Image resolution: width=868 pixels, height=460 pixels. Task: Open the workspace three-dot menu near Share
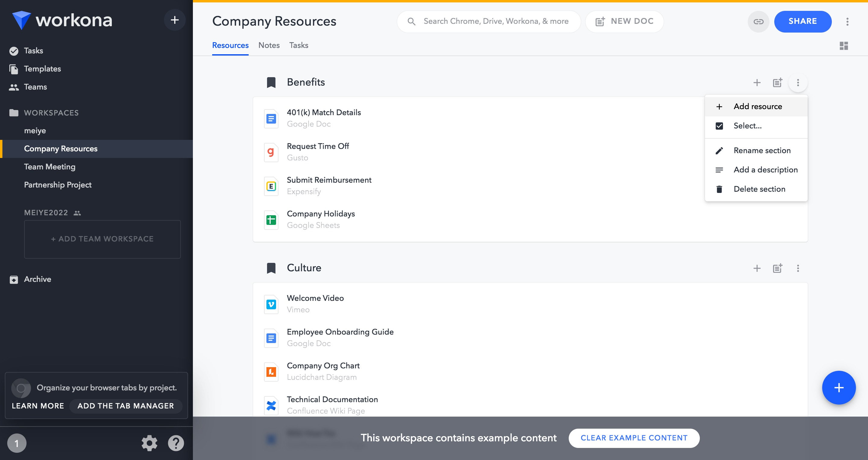[847, 22]
